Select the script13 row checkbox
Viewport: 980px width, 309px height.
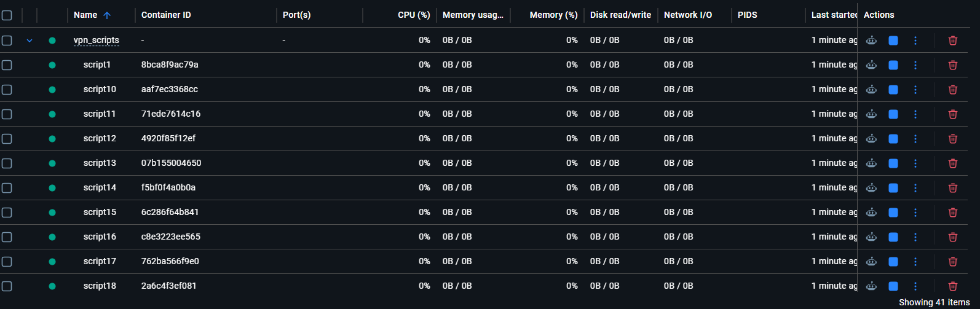click(7, 163)
